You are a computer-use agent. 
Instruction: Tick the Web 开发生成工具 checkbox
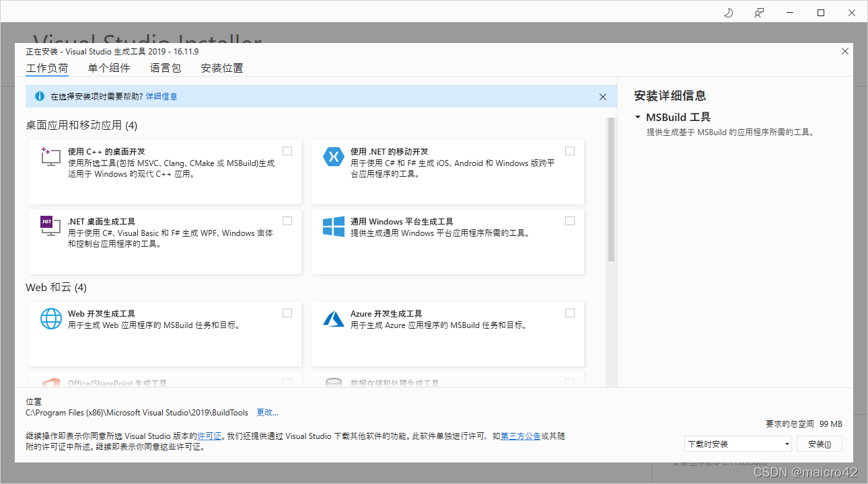coord(287,313)
